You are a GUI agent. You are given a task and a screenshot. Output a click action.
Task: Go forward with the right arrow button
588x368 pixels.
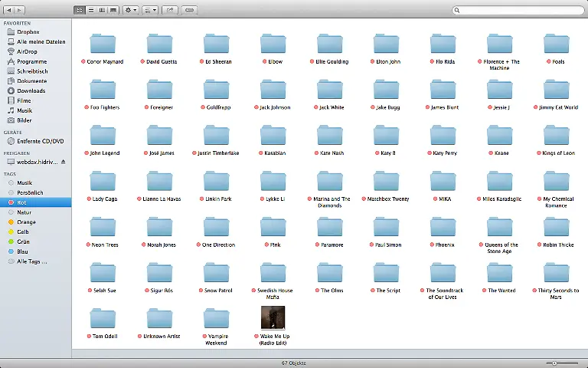point(19,10)
